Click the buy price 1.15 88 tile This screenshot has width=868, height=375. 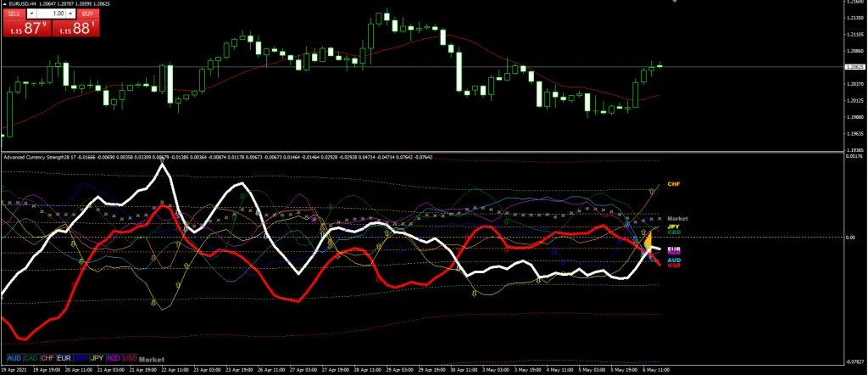(x=77, y=29)
